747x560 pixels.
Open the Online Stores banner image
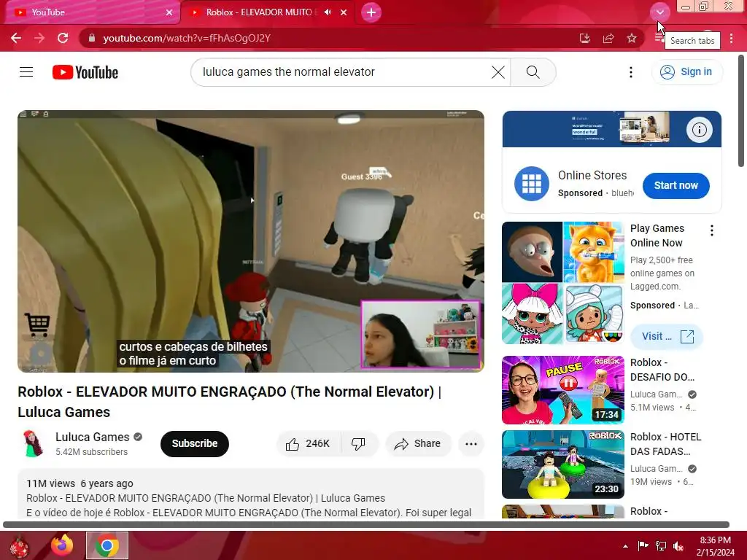(612, 129)
